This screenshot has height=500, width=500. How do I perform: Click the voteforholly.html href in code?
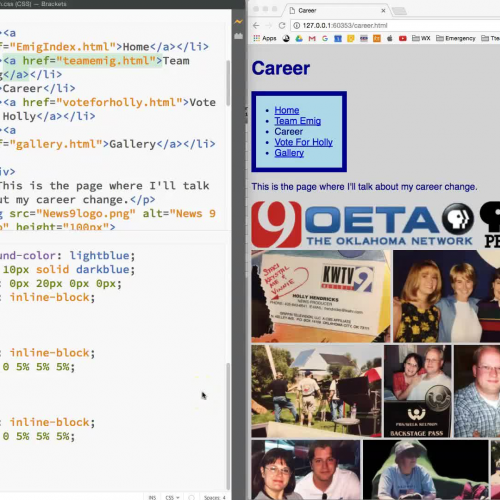coord(119,102)
